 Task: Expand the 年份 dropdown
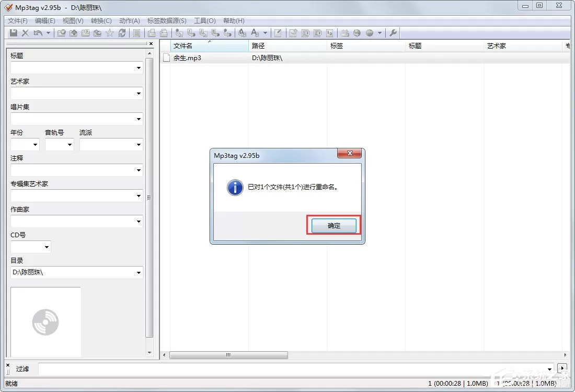pos(35,145)
